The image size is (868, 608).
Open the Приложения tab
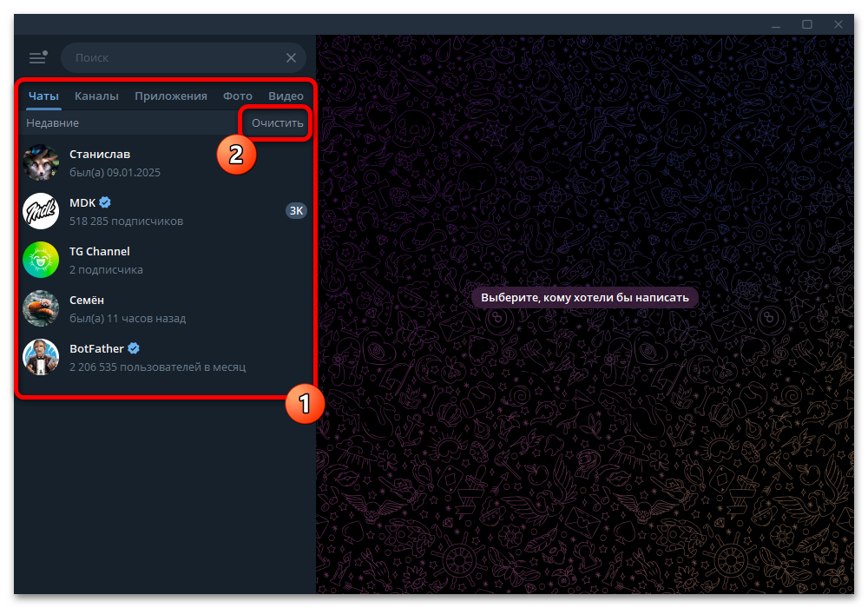(171, 96)
